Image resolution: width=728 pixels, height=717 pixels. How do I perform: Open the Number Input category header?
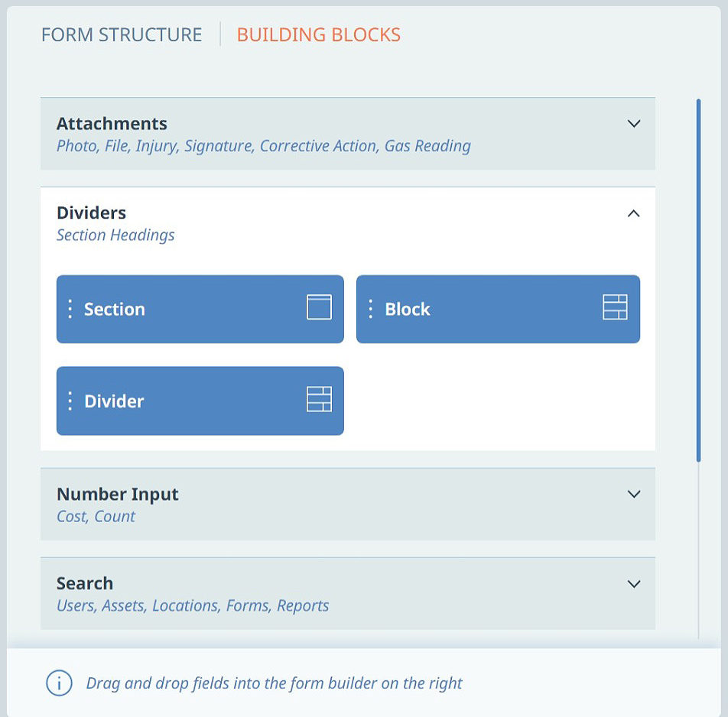[x=348, y=504]
